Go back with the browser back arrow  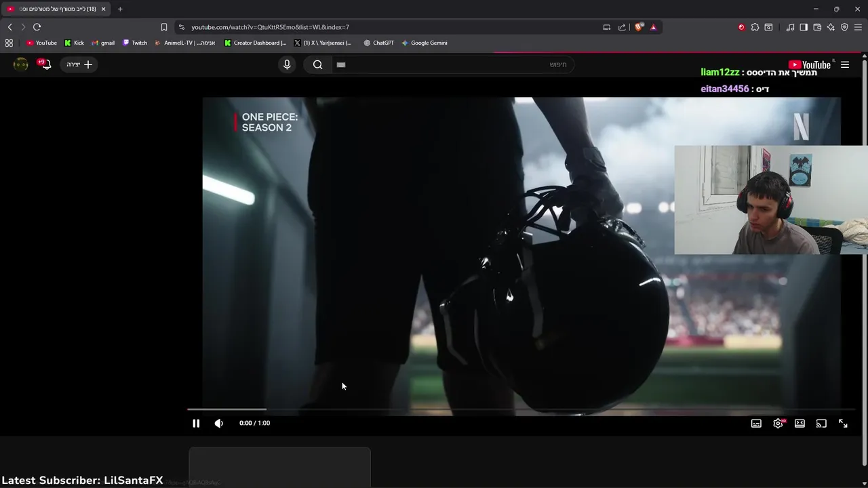coord(9,27)
